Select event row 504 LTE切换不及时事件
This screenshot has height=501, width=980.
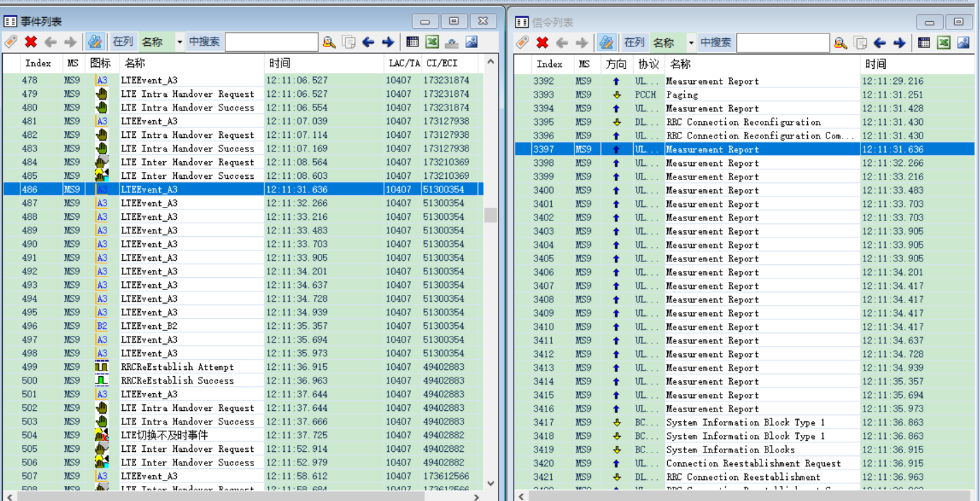pyautogui.click(x=243, y=435)
